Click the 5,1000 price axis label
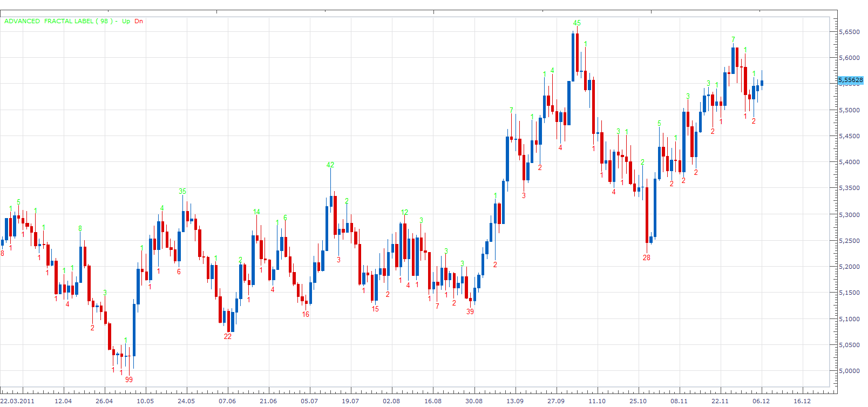 [x=849, y=319]
